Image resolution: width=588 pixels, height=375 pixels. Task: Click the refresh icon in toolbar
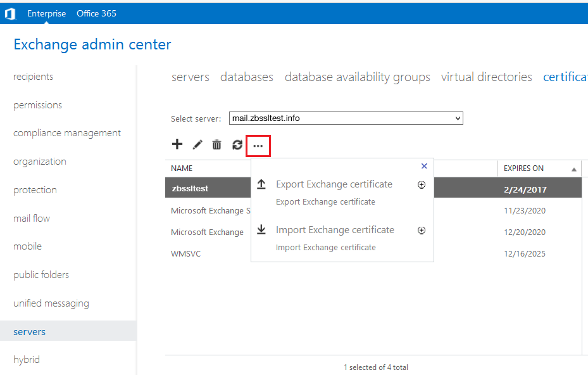coord(237,145)
